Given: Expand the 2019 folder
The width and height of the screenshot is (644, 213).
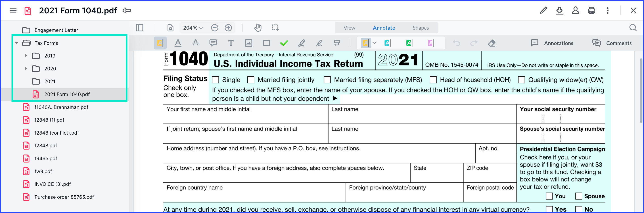Looking at the screenshot, I should (26, 56).
